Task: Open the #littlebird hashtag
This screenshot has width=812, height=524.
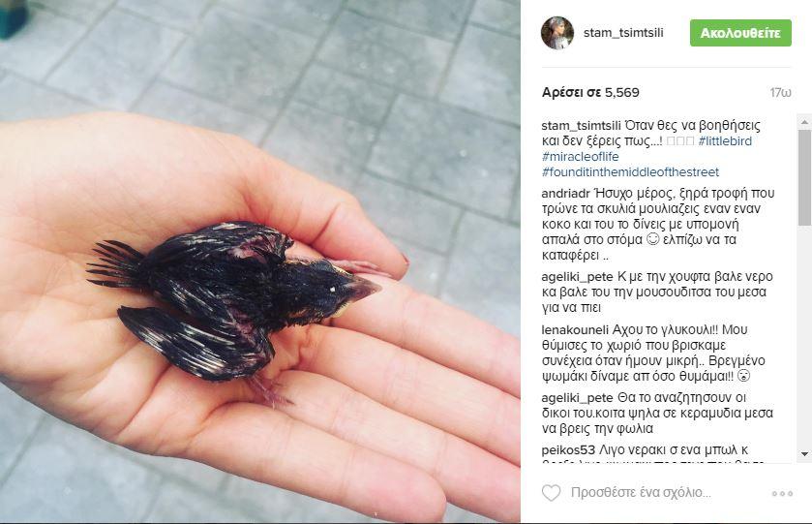Action: (x=725, y=141)
